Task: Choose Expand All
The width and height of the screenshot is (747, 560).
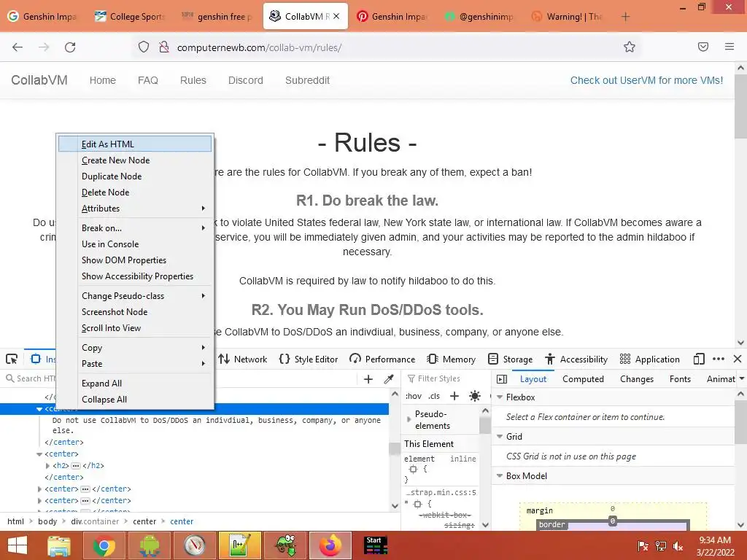Action: 135,384
